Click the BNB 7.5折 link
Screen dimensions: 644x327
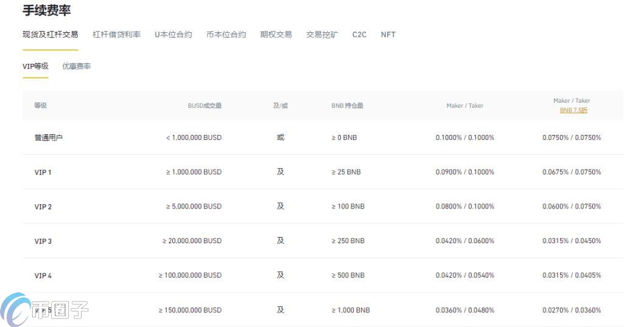pyautogui.click(x=574, y=110)
